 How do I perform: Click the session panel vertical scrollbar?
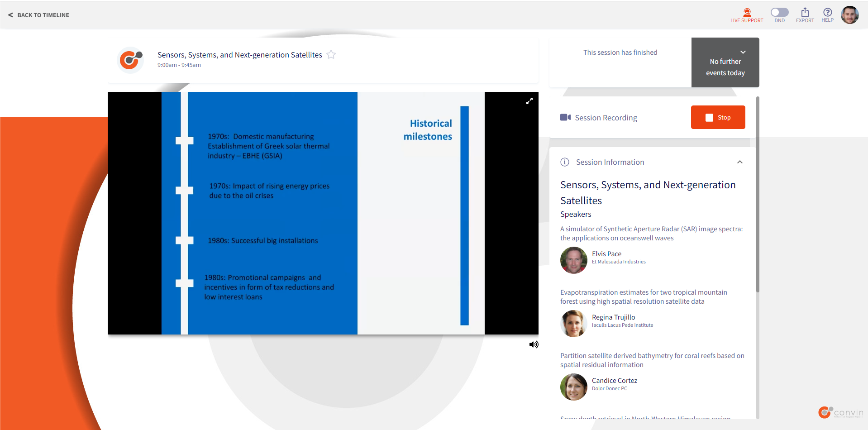click(x=757, y=195)
